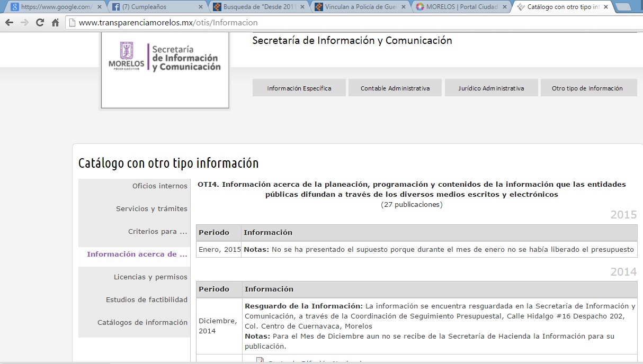
Task: Go to Servicios y trámites
Action: tap(151, 209)
